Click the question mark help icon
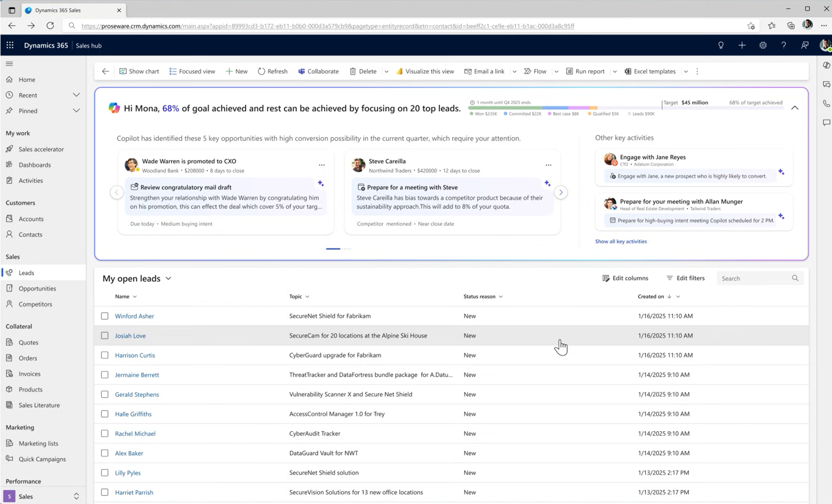Screen dimensions: 832x504 pyautogui.click(x=784, y=45)
